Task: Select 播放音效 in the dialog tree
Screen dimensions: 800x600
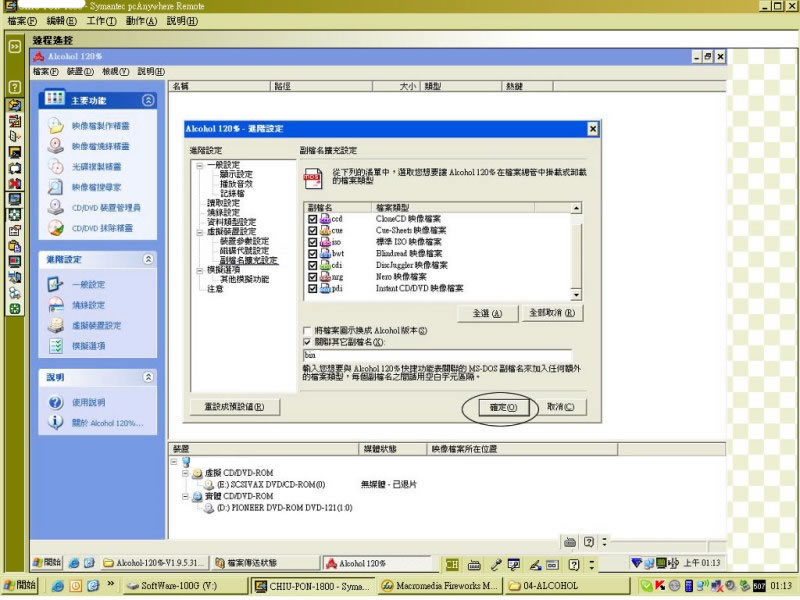Action: click(236, 184)
